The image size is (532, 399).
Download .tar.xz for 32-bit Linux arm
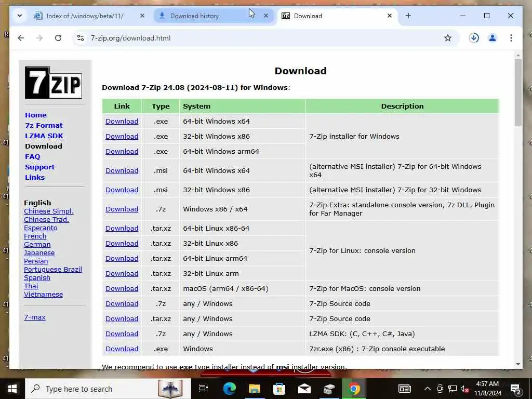pos(122,273)
